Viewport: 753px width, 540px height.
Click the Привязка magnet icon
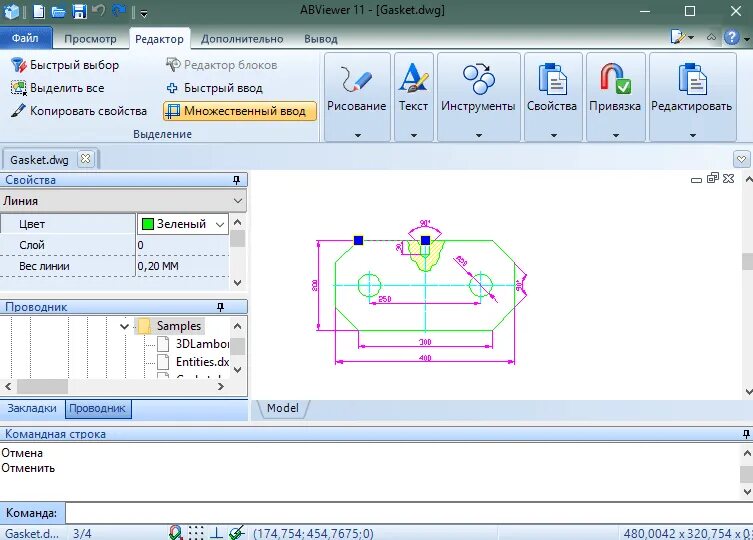pyautogui.click(x=615, y=78)
